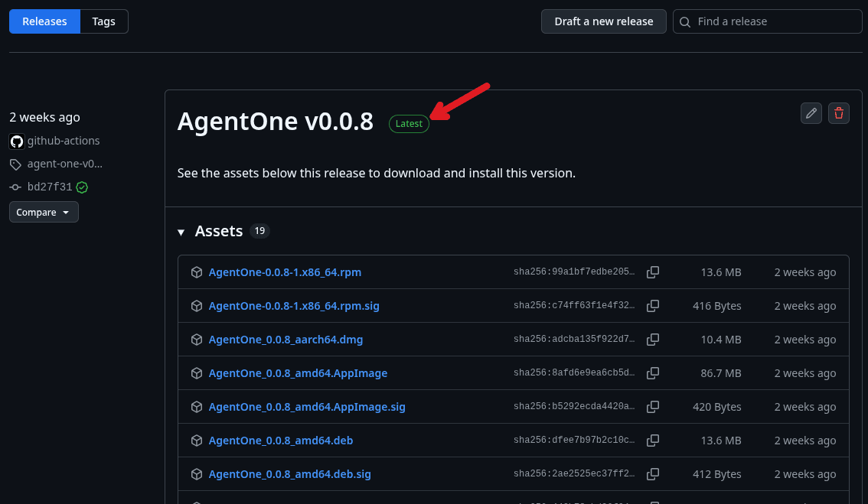The width and height of the screenshot is (868, 504).
Task: Collapse the Assets section
Action: [181, 232]
